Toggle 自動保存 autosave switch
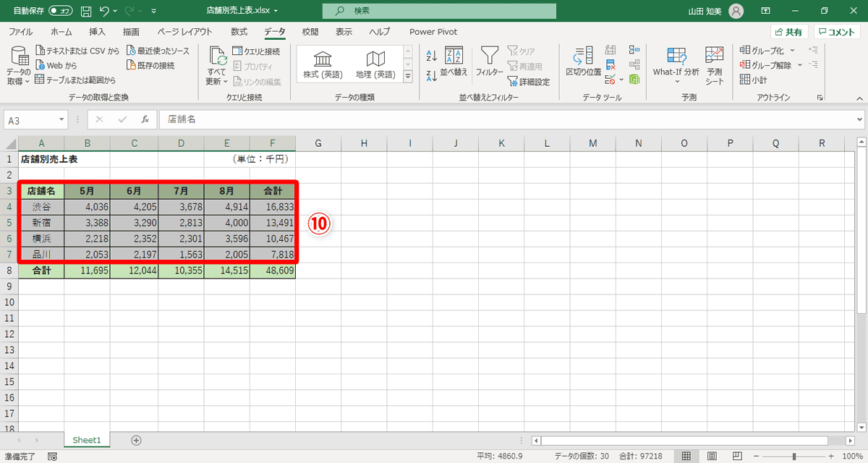Screen dimensions: 868x463 point(60,11)
